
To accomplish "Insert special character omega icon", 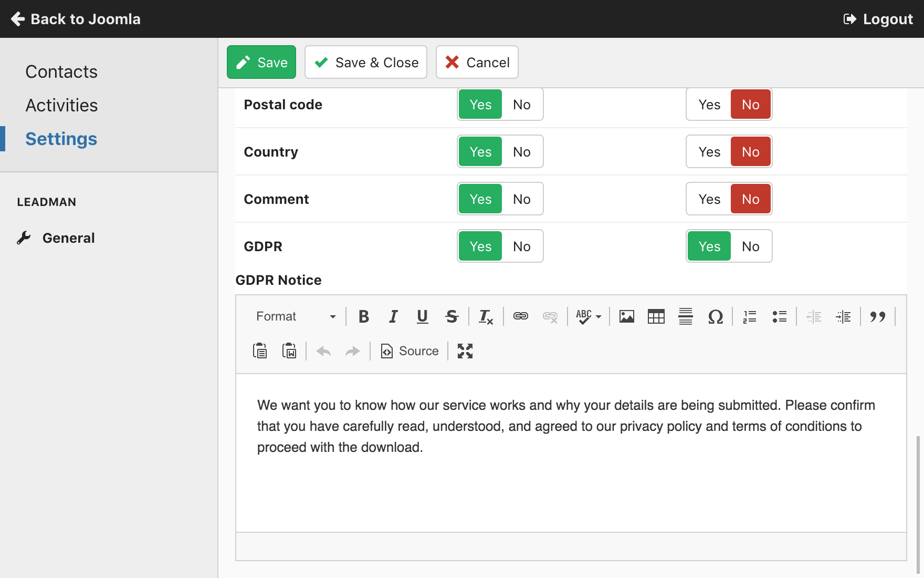I will pyautogui.click(x=715, y=316).
